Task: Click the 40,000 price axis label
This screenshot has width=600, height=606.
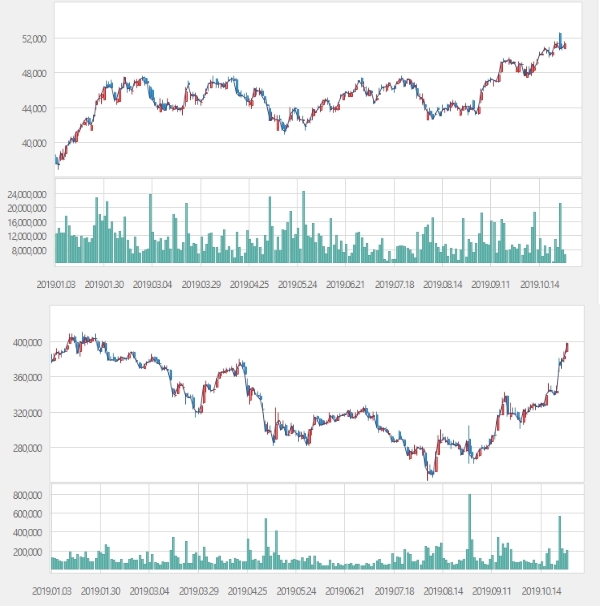Action: tap(33, 143)
